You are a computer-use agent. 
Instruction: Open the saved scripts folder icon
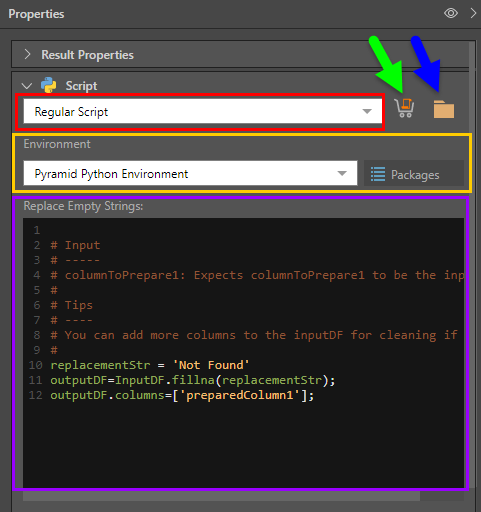coord(444,109)
